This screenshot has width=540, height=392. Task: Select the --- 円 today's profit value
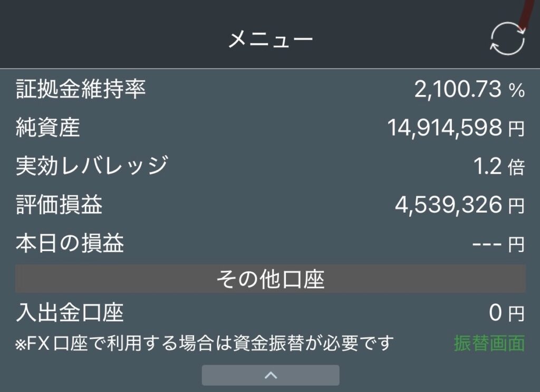click(x=498, y=244)
